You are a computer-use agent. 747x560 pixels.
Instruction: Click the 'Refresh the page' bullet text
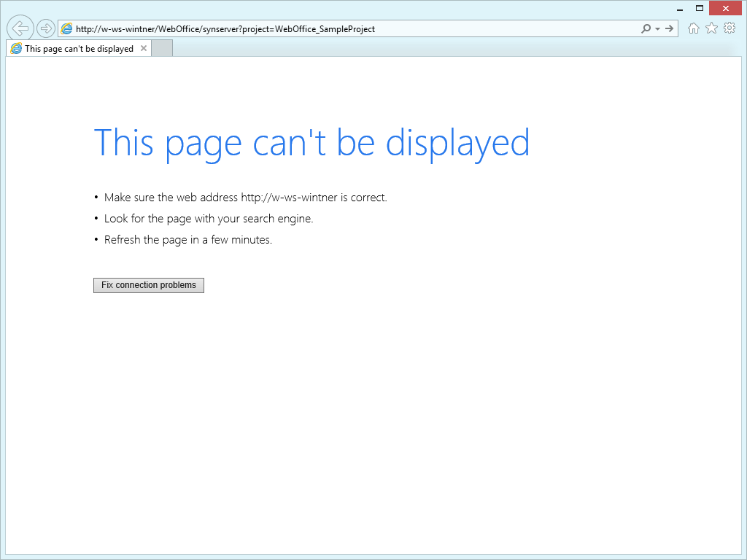(188, 239)
